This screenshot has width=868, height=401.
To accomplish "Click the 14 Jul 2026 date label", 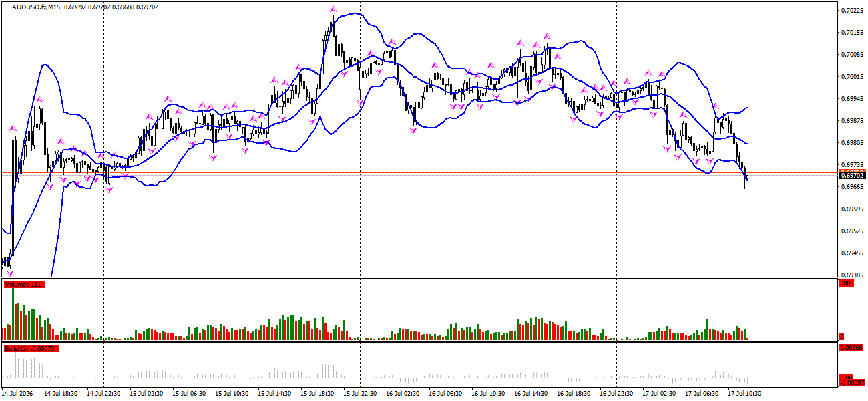I will 19,394.
